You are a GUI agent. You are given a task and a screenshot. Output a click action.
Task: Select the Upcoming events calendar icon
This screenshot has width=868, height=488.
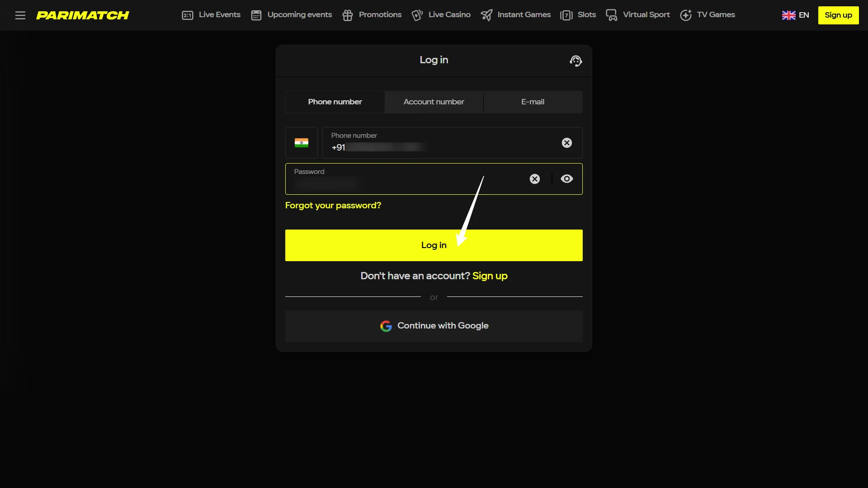pyautogui.click(x=256, y=15)
